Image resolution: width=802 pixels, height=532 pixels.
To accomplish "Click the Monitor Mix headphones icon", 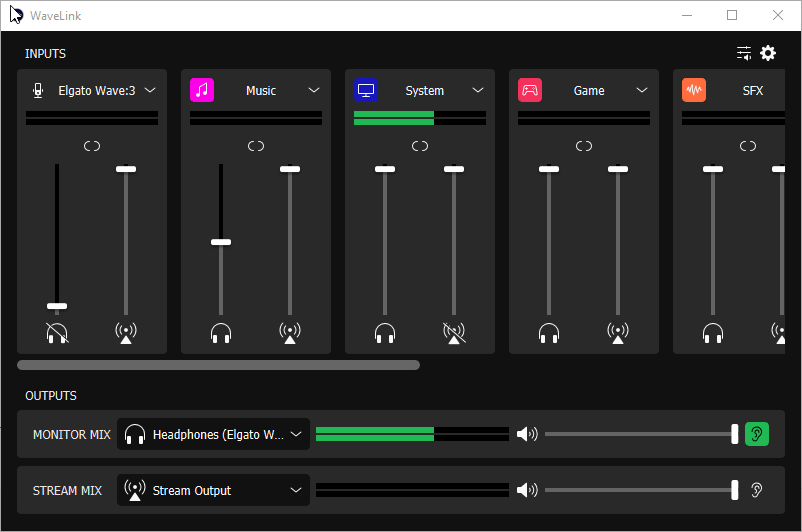I will coord(135,434).
